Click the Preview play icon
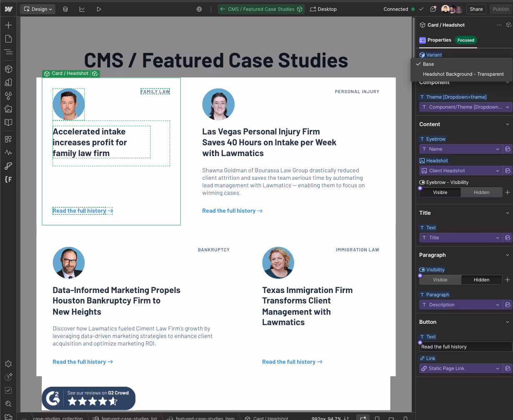 pos(99,9)
